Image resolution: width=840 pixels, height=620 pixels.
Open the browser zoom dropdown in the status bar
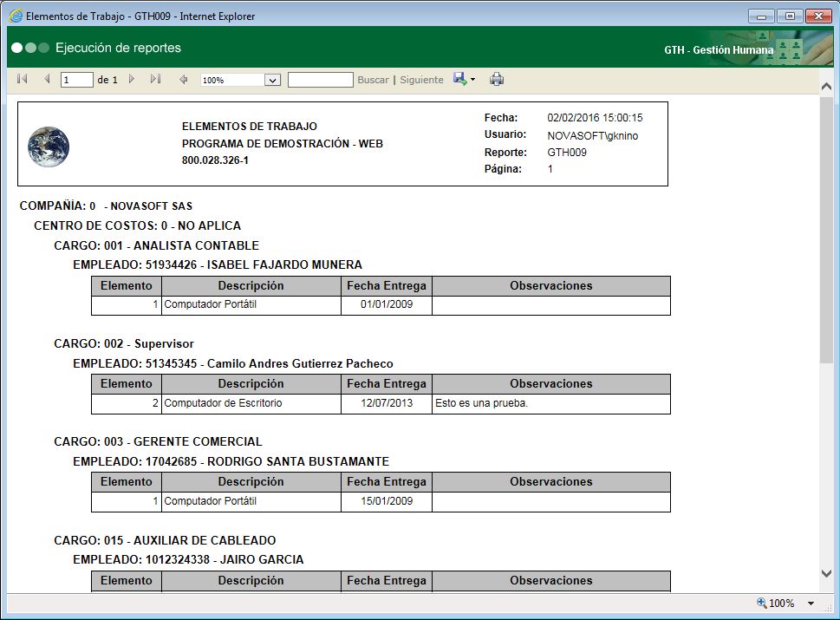[x=810, y=603]
